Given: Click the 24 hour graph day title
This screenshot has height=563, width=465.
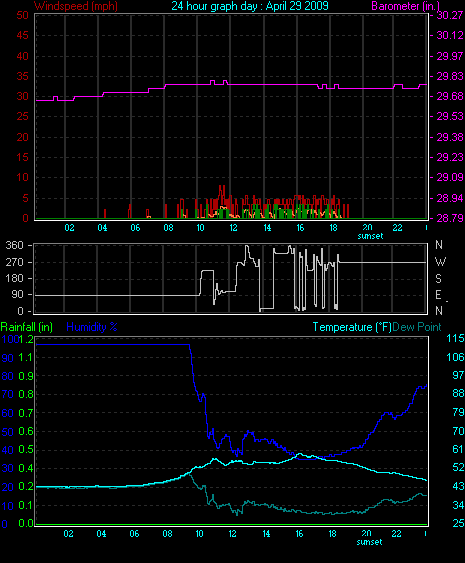Looking at the screenshot, I should pyautogui.click(x=250, y=6).
